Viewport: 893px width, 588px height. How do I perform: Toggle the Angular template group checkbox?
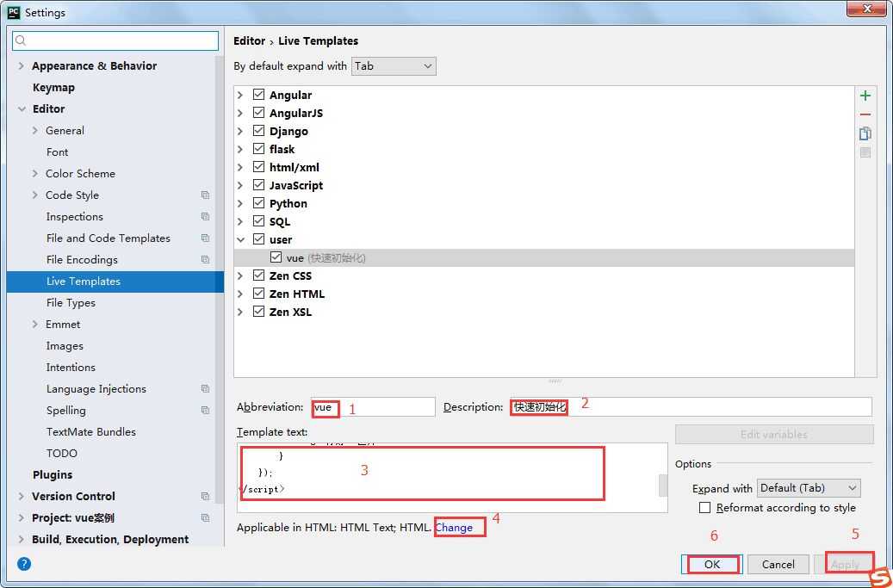point(258,95)
